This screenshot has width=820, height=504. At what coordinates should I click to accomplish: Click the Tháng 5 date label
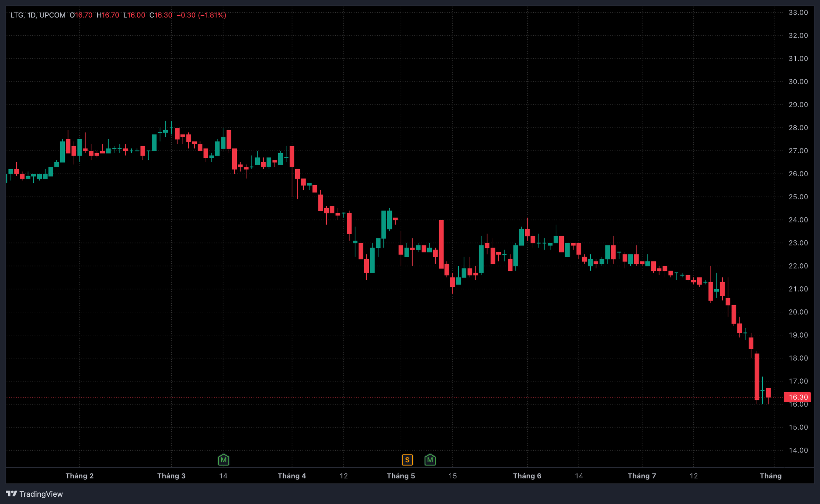401,476
